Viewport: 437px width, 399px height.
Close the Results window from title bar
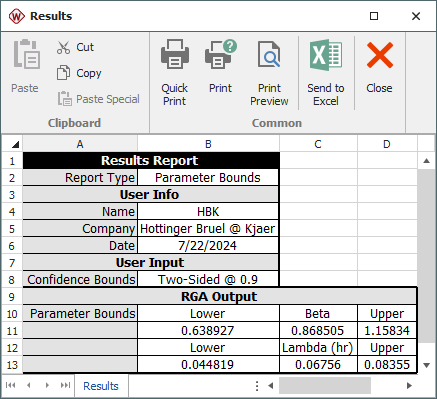point(416,16)
